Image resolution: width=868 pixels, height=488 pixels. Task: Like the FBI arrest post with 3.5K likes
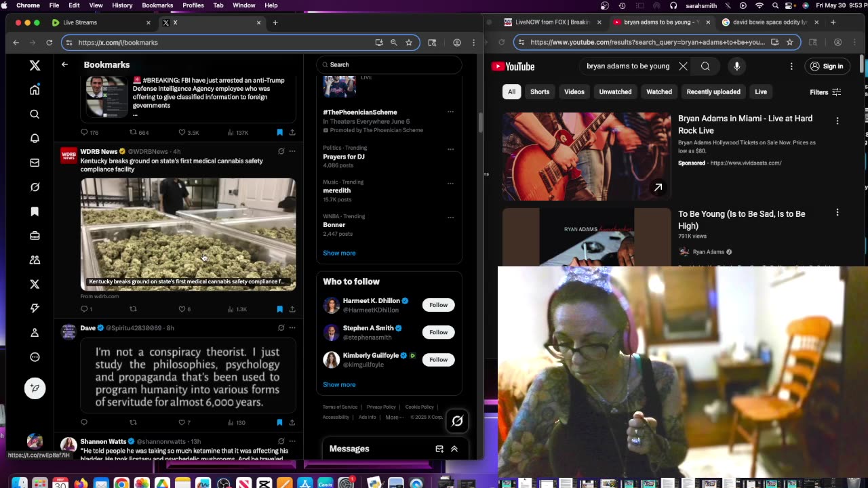pyautogui.click(x=189, y=133)
